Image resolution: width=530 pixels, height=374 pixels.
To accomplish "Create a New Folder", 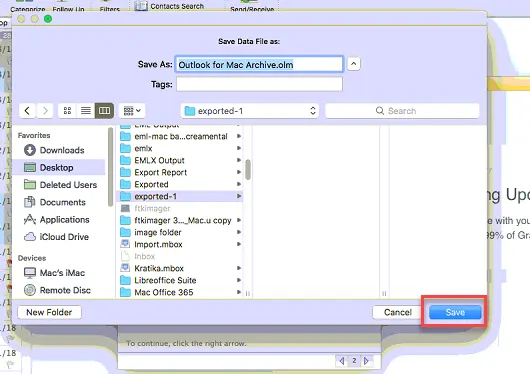I will point(49,312).
